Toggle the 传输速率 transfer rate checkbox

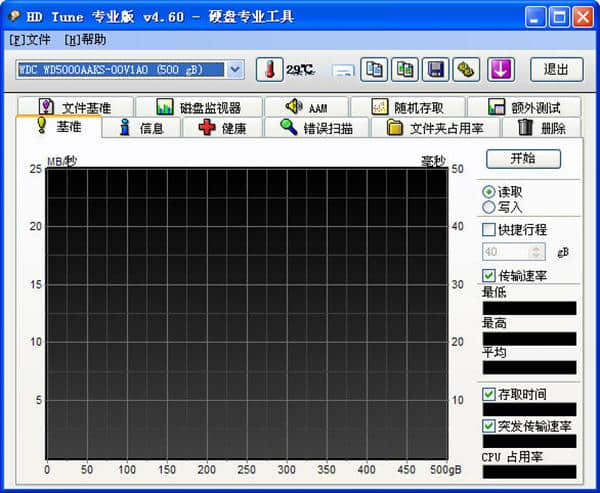click(489, 275)
